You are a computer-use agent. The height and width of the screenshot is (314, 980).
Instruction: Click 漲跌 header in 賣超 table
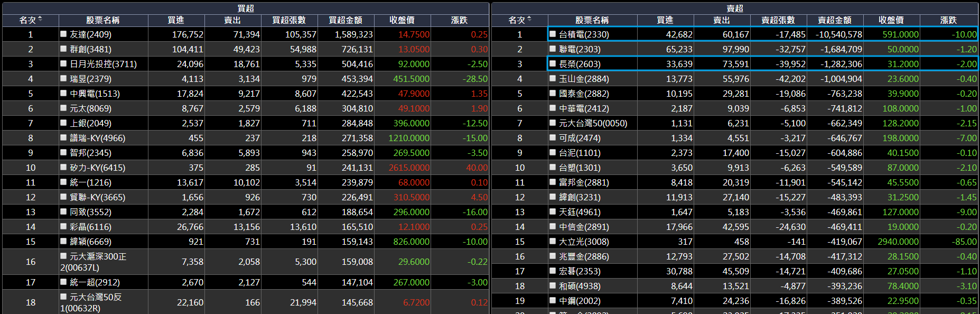point(948,20)
